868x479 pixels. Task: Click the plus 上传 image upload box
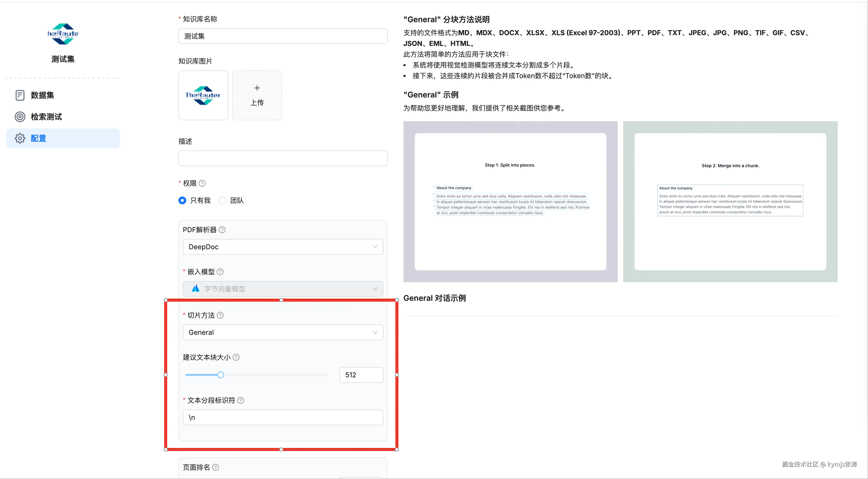pos(257,95)
